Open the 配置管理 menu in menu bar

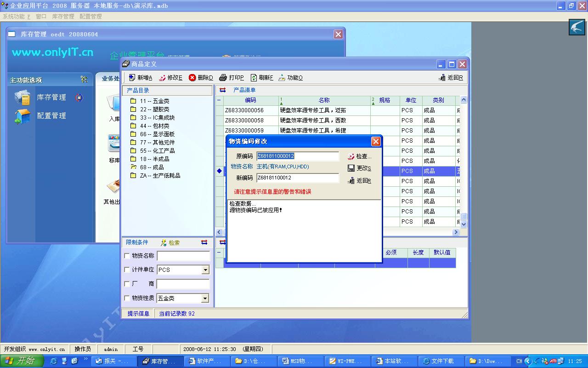click(x=90, y=17)
